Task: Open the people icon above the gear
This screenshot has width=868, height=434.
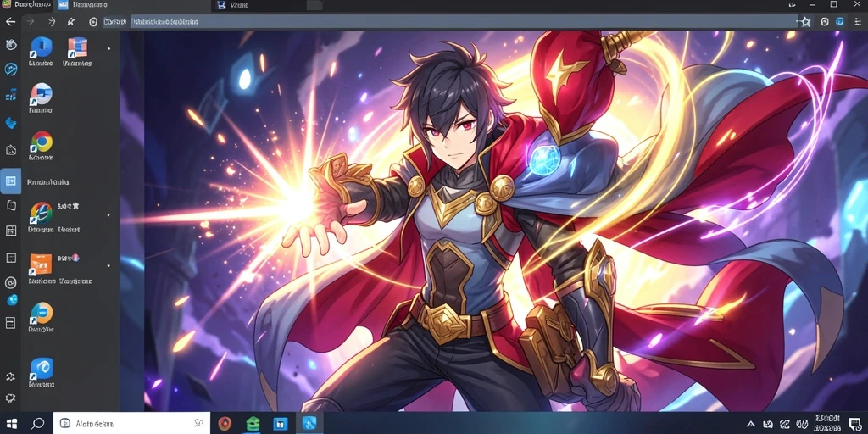Action: click(x=10, y=377)
